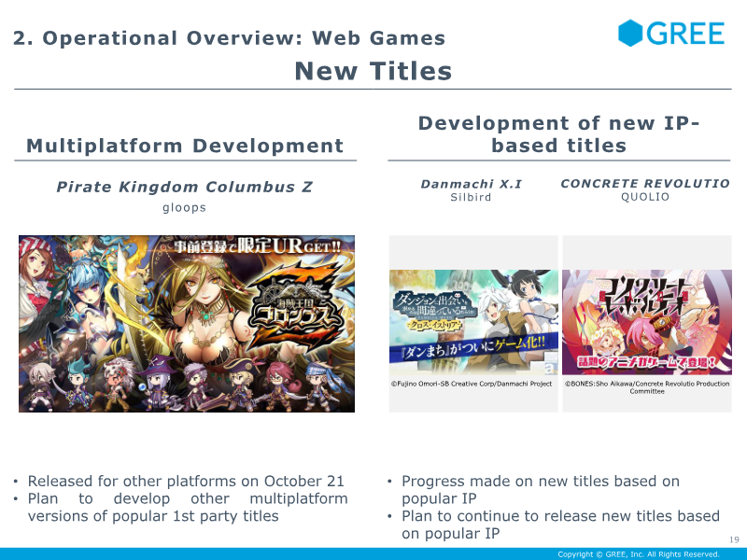Select the 'Danmachi X.I' title text
Viewport: 747px width, 560px height.
[472, 184]
